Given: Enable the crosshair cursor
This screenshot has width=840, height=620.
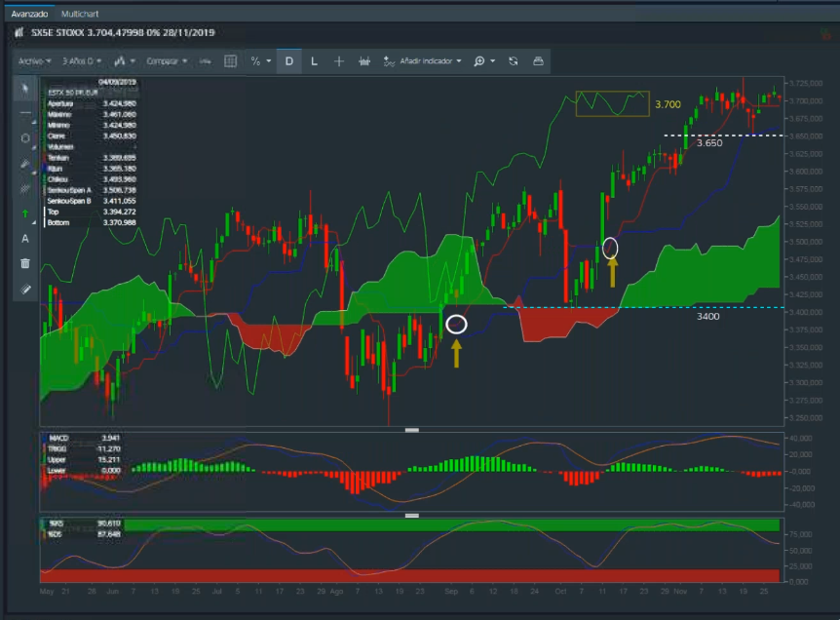Looking at the screenshot, I should (x=339, y=60).
